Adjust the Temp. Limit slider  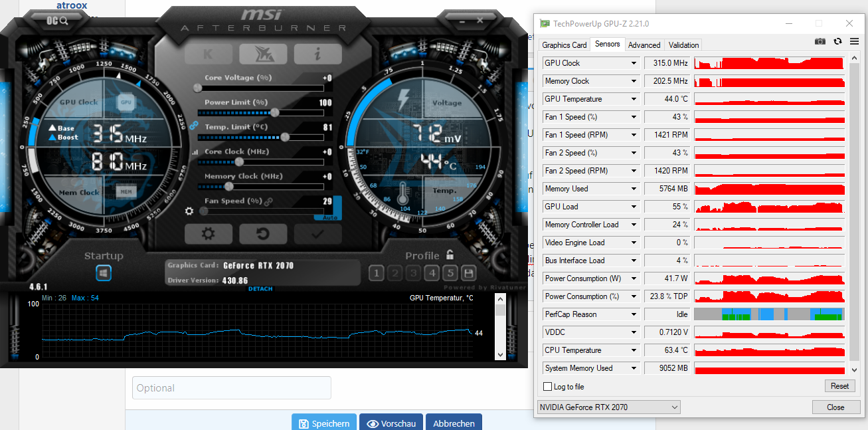(x=261, y=137)
